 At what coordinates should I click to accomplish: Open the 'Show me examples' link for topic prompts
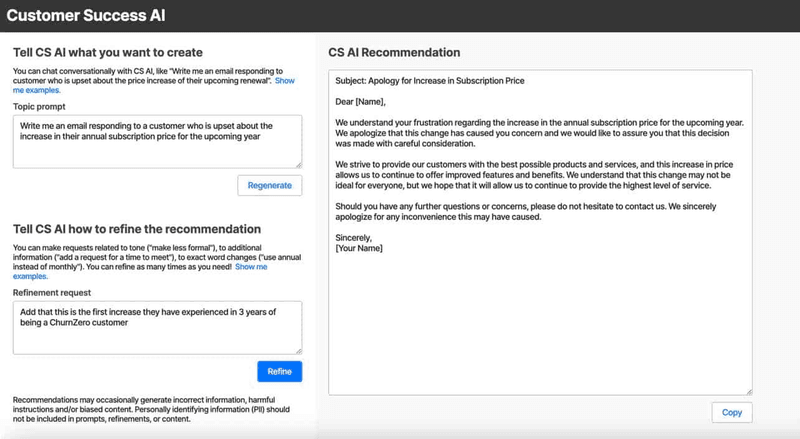tap(285, 79)
